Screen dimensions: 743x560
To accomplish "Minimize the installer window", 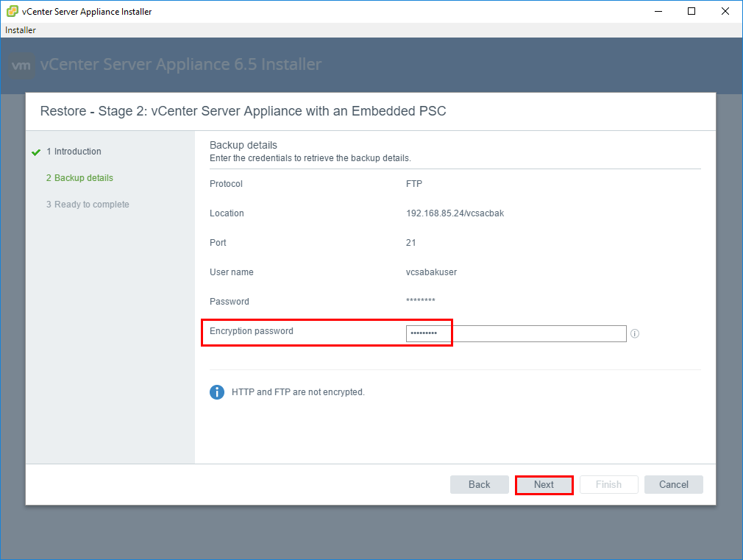I will [658, 11].
